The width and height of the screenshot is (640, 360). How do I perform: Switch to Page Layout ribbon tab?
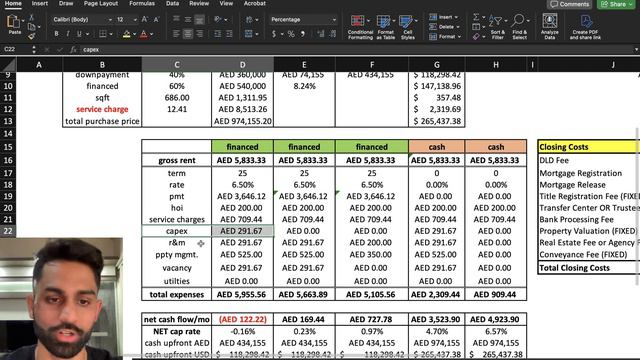(x=101, y=3)
